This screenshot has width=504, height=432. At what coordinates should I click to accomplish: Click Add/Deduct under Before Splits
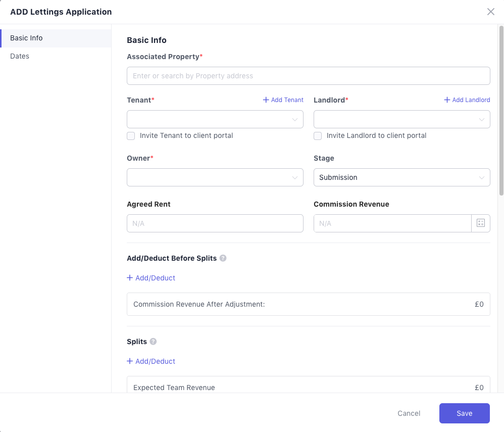(151, 278)
